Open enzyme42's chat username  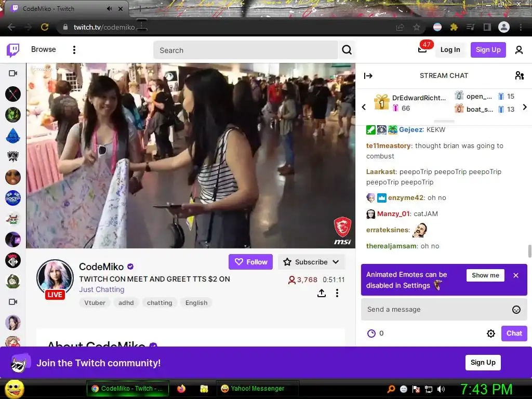pos(405,198)
